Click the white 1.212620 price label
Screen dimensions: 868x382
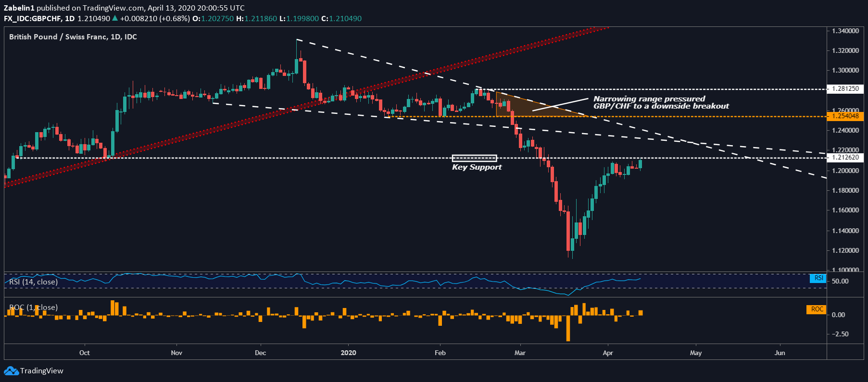pyautogui.click(x=845, y=158)
